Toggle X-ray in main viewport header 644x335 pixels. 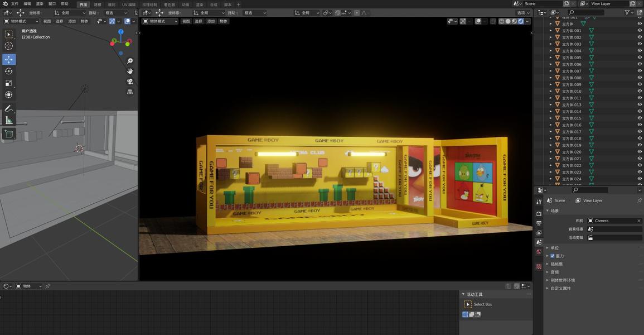(x=493, y=21)
